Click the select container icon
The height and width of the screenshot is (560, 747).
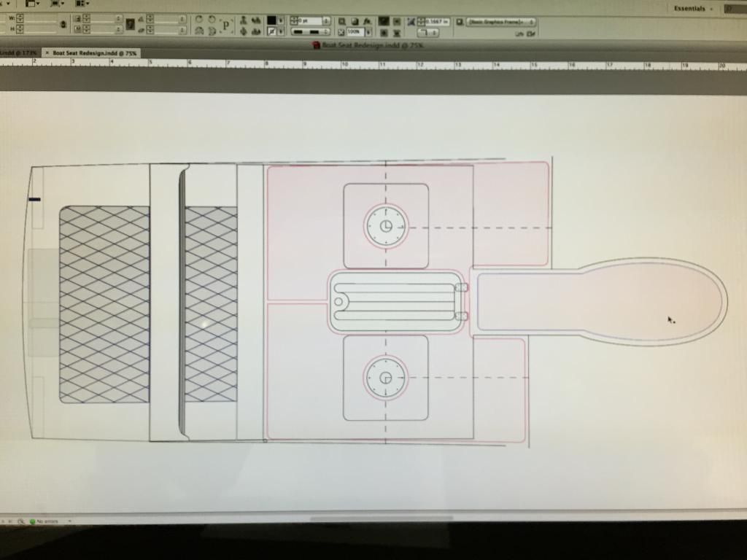point(244,20)
